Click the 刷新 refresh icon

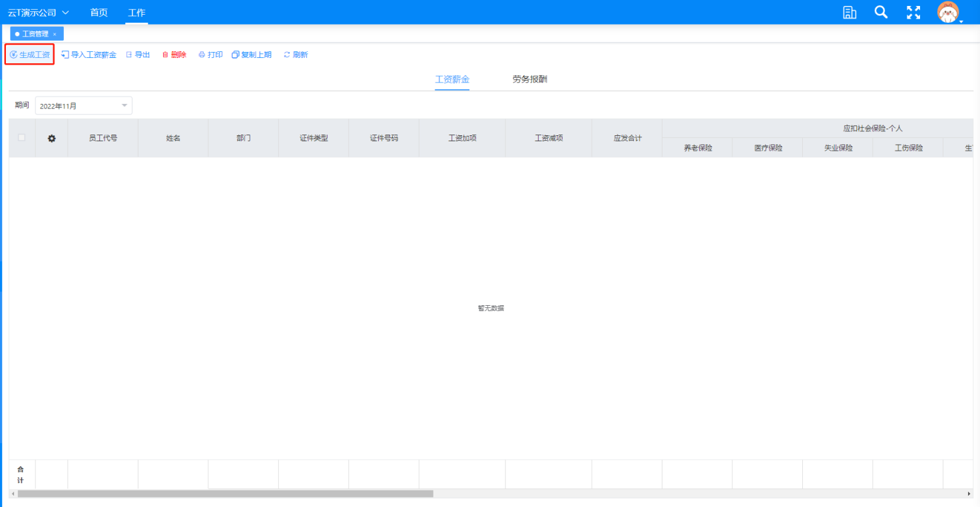pyautogui.click(x=287, y=55)
